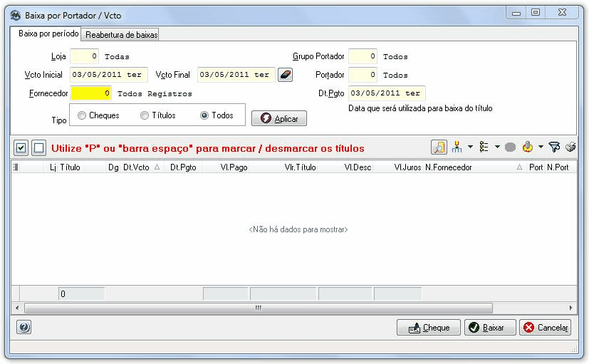The height and width of the screenshot is (364, 589).
Task: Click the funnel filter icon
Action: pyautogui.click(x=554, y=147)
